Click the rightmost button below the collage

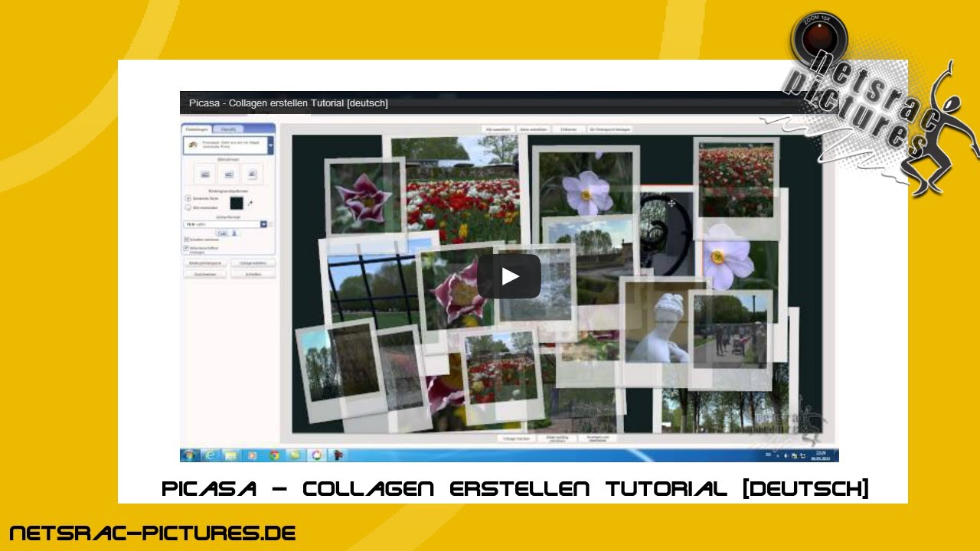pyautogui.click(x=596, y=439)
